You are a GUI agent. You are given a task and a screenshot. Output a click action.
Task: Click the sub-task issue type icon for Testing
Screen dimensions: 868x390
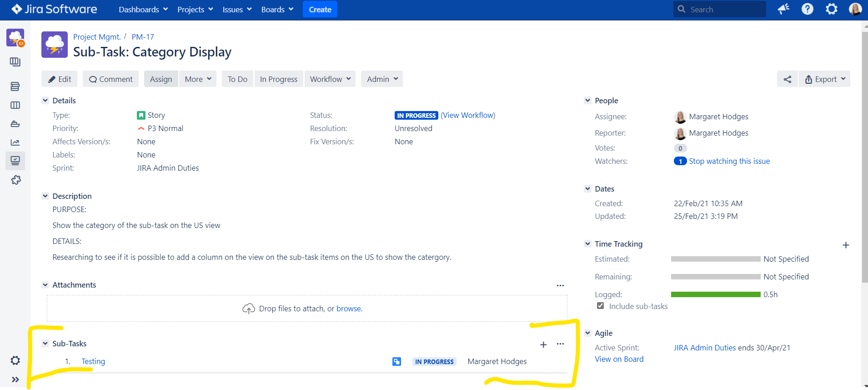point(396,362)
